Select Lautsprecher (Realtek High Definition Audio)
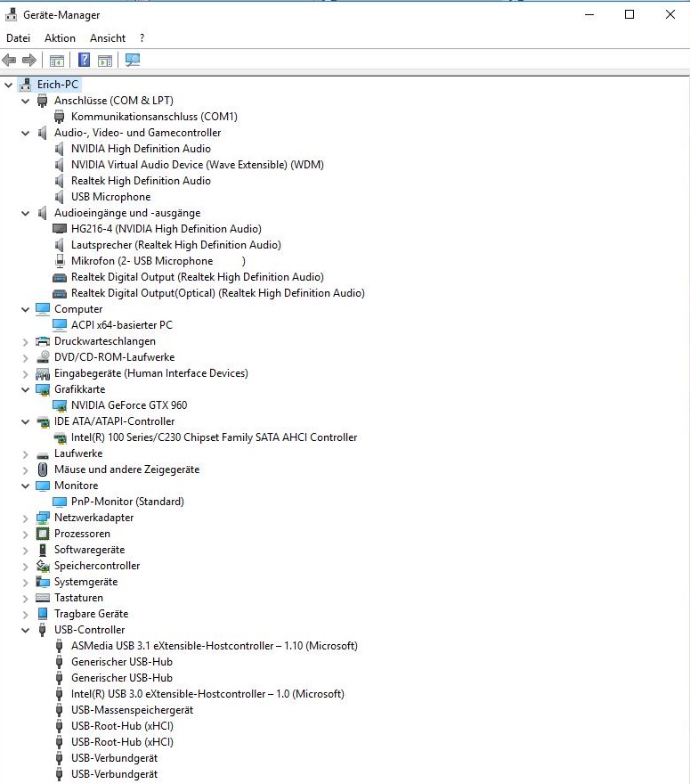690x784 pixels. [176, 245]
